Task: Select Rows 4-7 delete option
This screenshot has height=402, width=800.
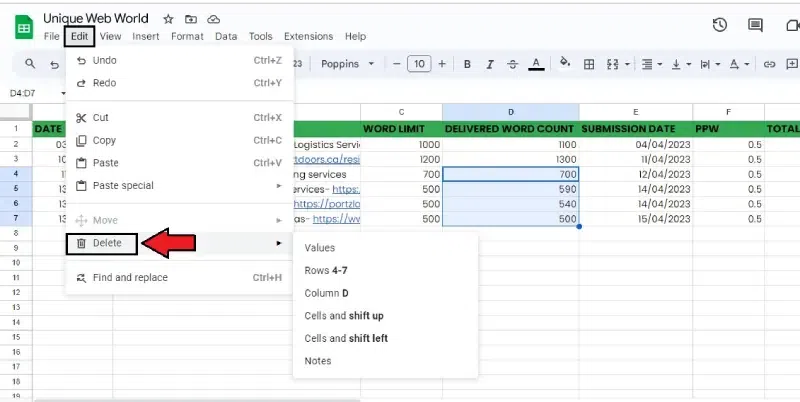Action: click(385, 270)
